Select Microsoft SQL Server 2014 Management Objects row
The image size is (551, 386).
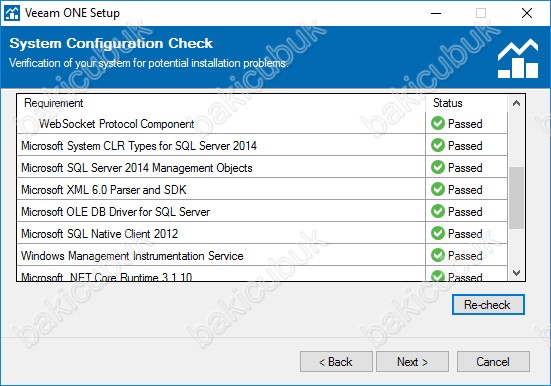click(x=262, y=167)
